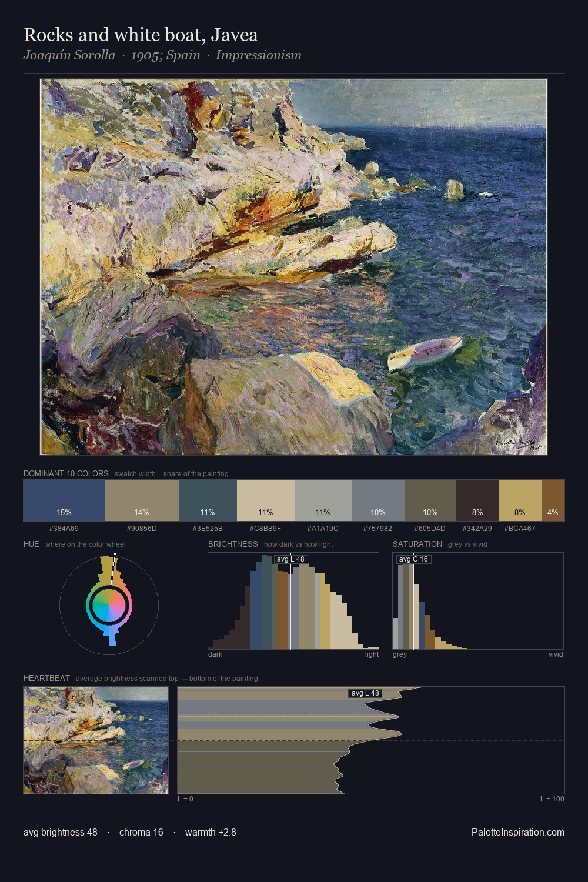The width and height of the screenshot is (588, 882).
Task: Click the 'vivid' saturation axis label
Action: point(556,654)
